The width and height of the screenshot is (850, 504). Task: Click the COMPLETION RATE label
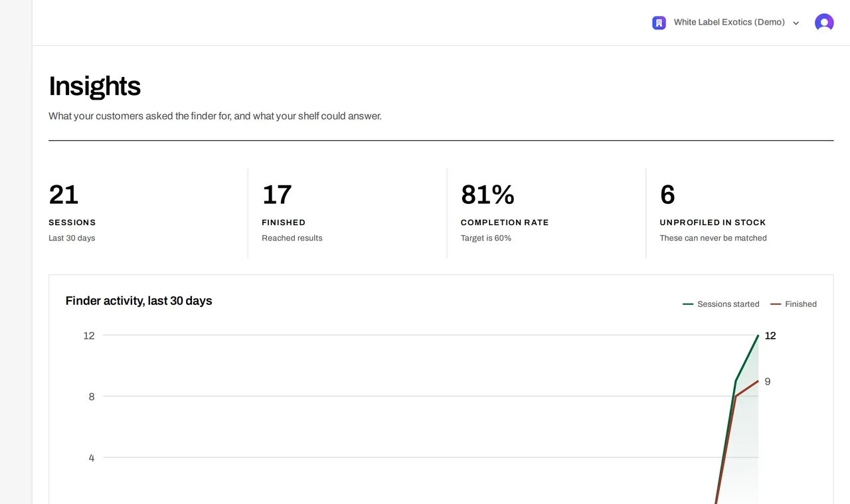click(x=505, y=222)
